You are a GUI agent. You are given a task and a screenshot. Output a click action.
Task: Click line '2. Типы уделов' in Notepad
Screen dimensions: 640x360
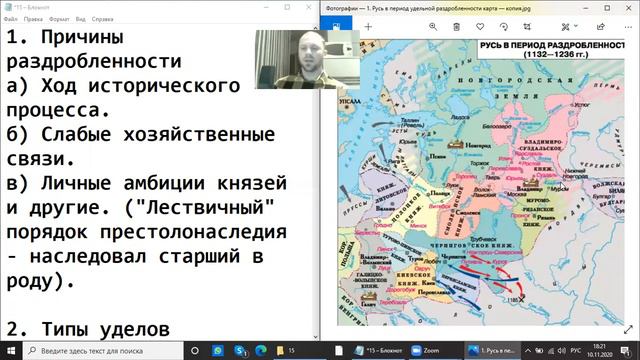tap(88, 329)
